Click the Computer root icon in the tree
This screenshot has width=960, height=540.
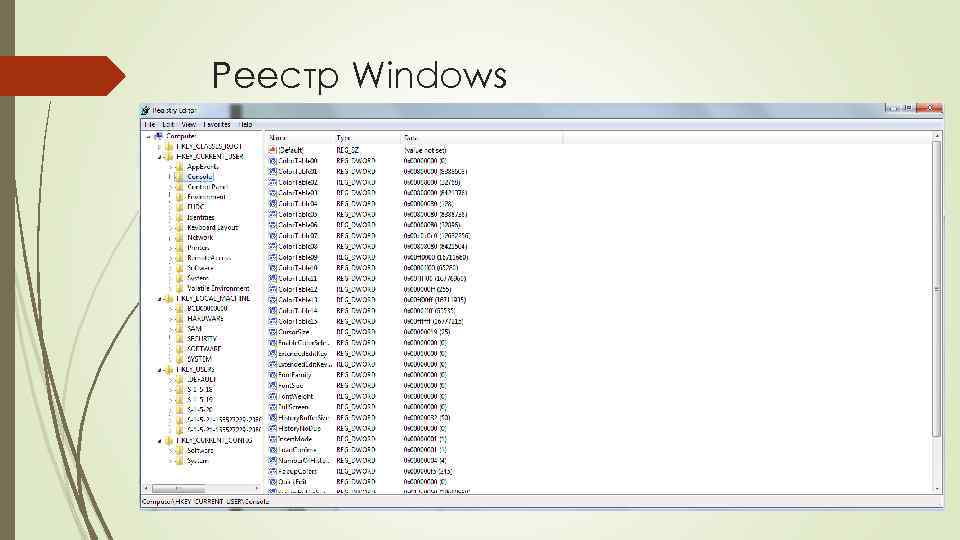pyautogui.click(x=159, y=137)
